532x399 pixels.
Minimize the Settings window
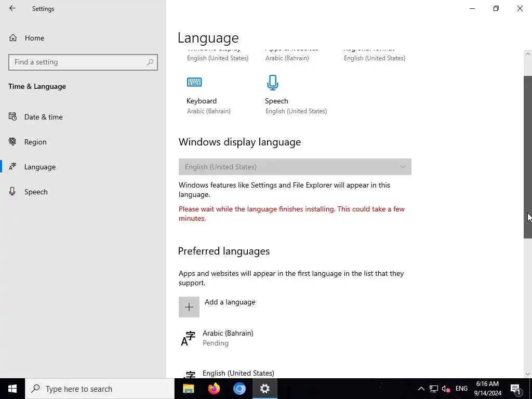tap(472, 8)
